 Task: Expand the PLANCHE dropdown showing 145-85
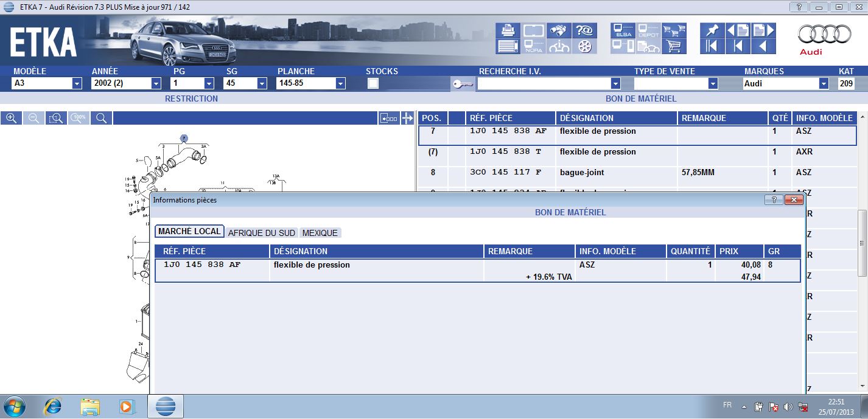tap(340, 84)
